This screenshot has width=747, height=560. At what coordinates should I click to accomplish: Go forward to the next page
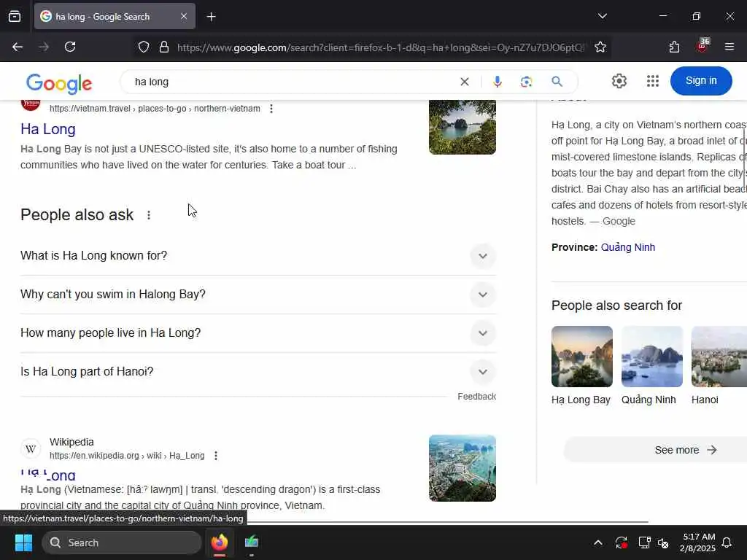tap(44, 47)
